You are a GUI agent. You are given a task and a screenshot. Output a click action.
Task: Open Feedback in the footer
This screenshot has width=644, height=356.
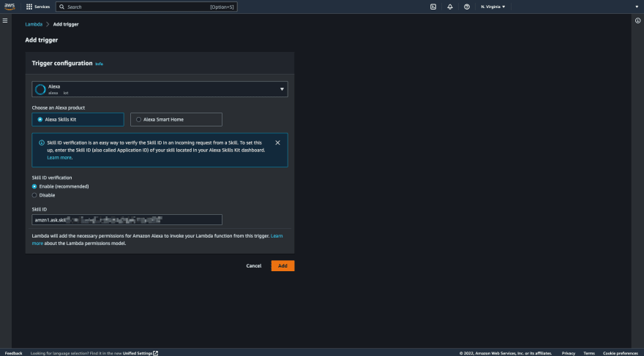[x=14, y=353]
